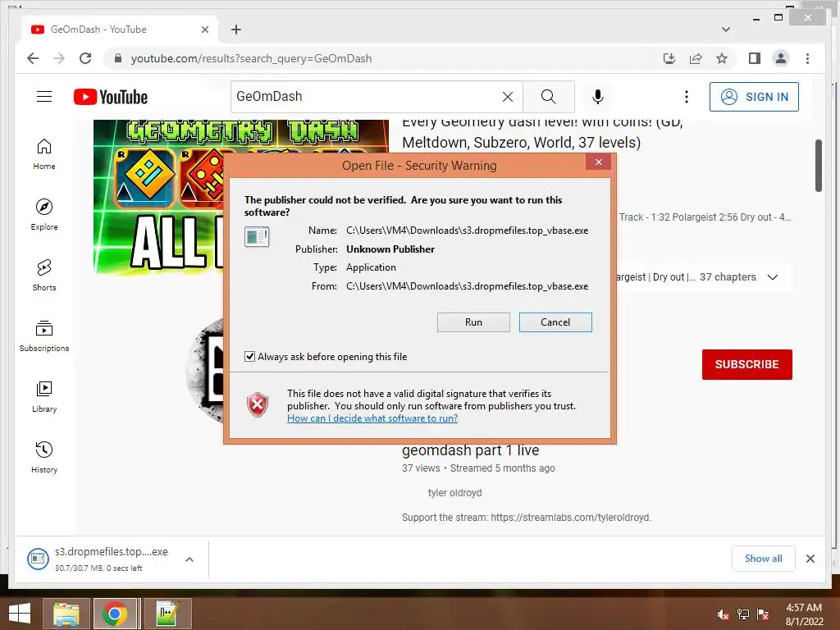Open How can I decide what software link

[x=372, y=418]
